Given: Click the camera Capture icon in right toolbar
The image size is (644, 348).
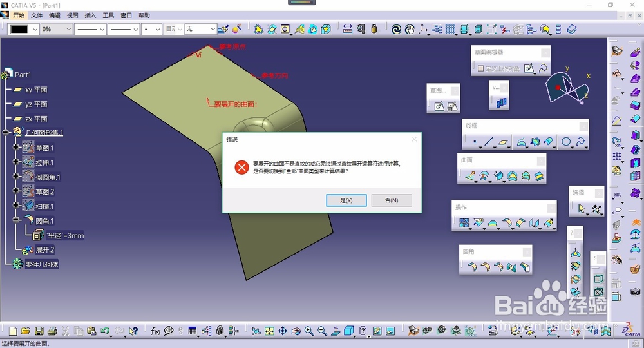Looking at the screenshot, I should pyautogui.click(x=636, y=292).
